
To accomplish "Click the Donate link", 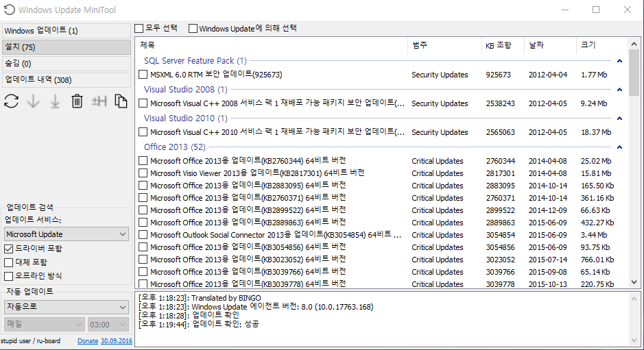I will click(88, 340).
